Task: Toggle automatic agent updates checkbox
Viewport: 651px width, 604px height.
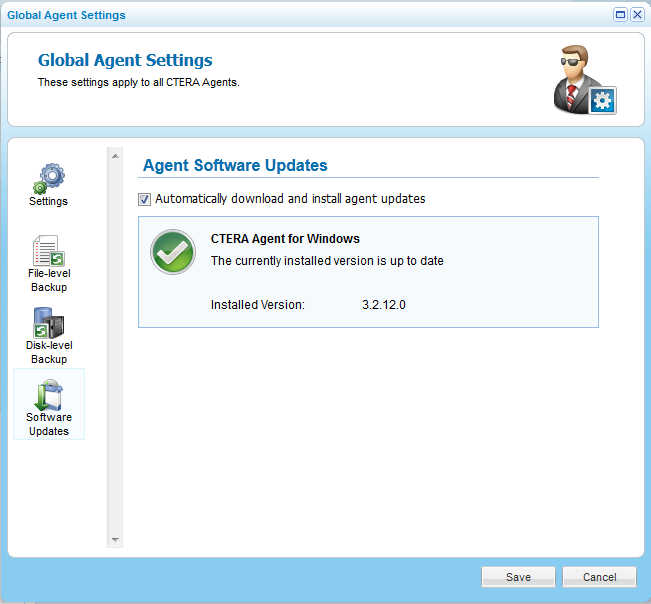Action: [x=144, y=200]
